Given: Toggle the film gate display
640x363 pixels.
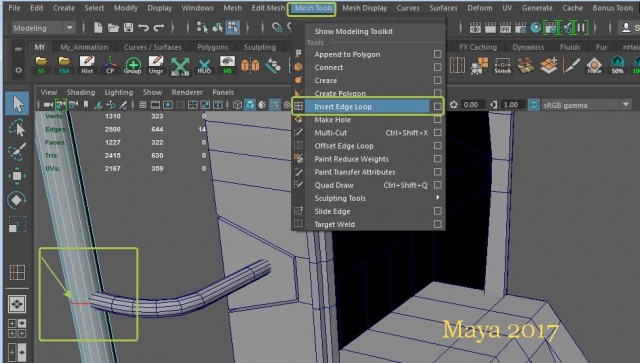Looking at the screenshot, I should pos(155,105).
